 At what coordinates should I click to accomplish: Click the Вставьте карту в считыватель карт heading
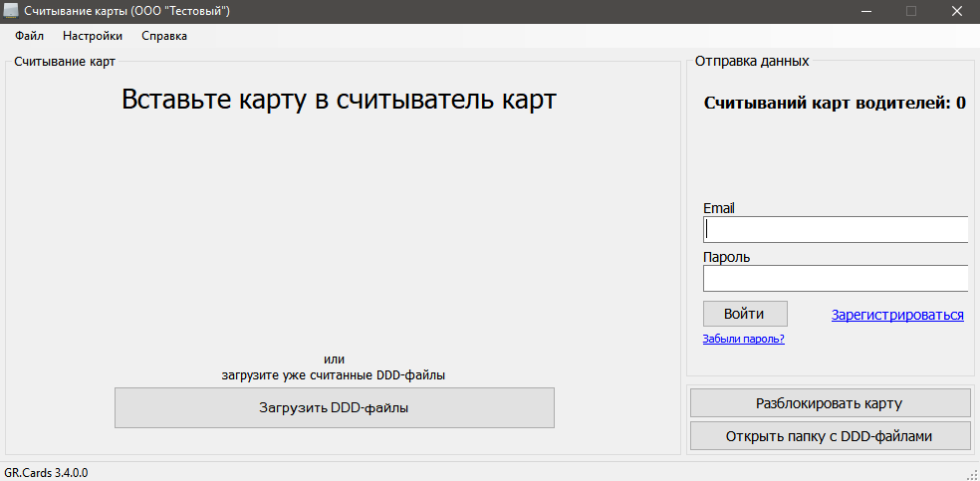click(x=339, y=100)
